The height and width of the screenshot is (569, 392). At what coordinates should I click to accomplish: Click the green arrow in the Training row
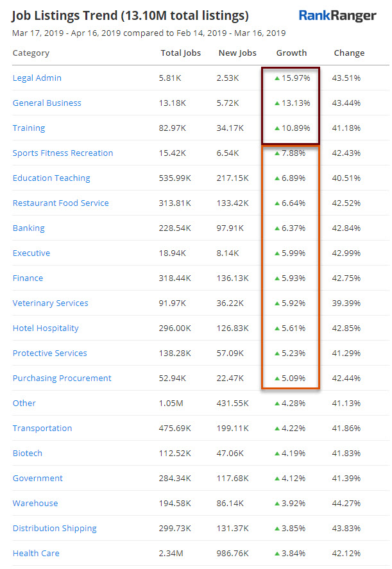(x=277, y=128)
